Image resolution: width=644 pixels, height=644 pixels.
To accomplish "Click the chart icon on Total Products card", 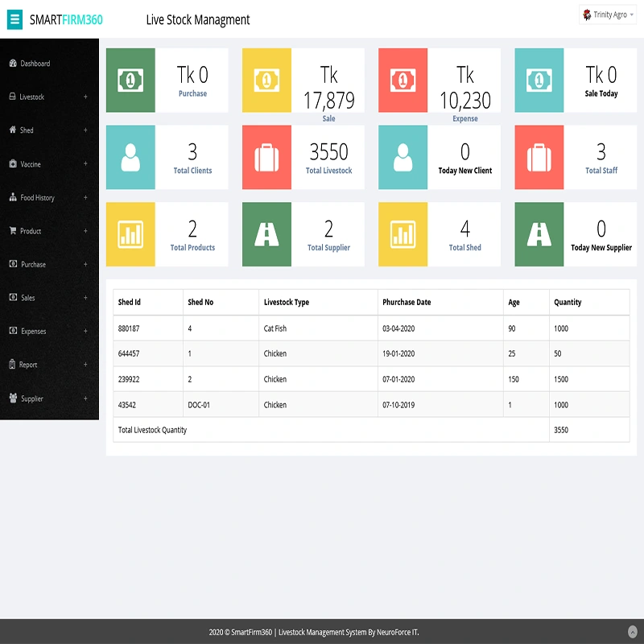I will pyautogui.click(x=130, y=234).
